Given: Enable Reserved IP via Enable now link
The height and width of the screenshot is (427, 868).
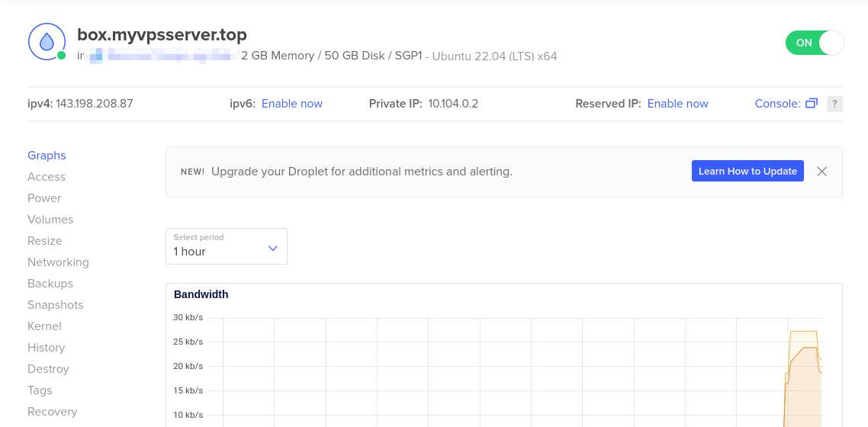Looking at the screenshot, I should point(677,104).
